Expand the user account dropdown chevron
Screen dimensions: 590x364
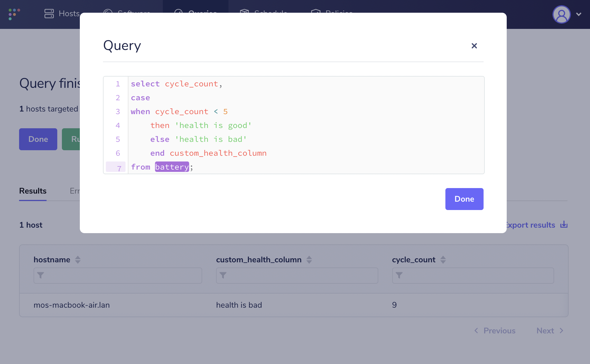coord(579,14)
